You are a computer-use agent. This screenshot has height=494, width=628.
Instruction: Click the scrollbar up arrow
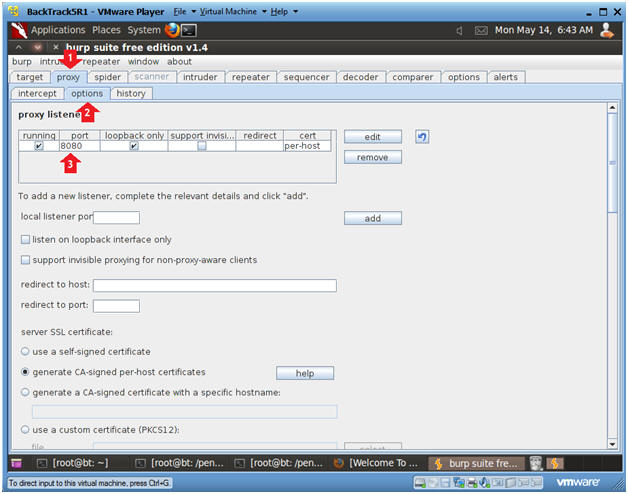pyautogui.click(x=612, y=108)
